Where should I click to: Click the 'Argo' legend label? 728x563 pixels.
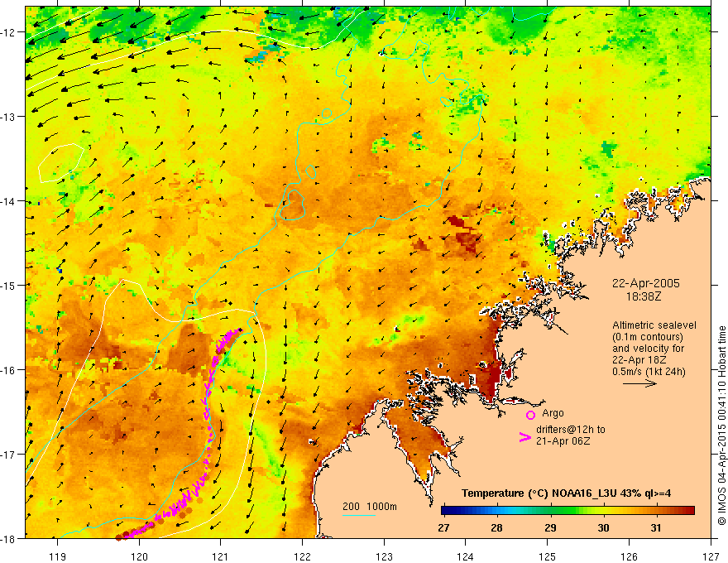[x=553, y=413]
